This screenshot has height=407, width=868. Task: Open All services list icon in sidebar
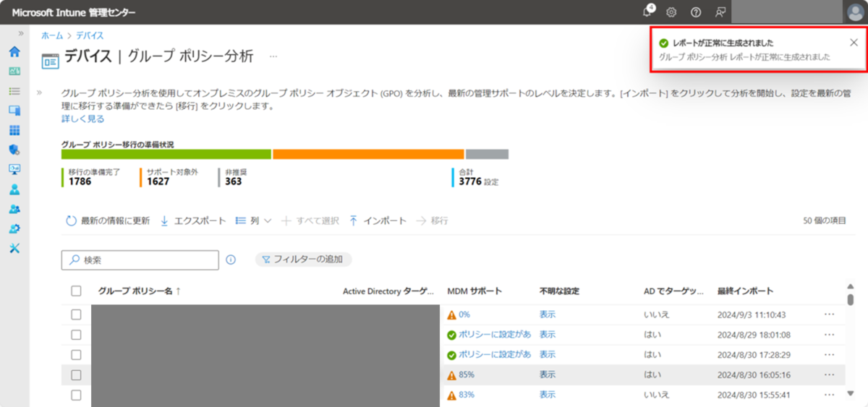coord(14,91)
